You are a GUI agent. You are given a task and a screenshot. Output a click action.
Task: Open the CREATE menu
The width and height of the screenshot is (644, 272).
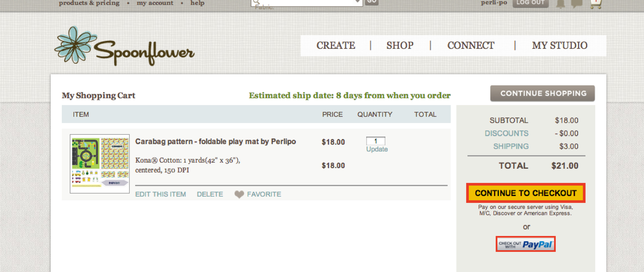point(336,46)
